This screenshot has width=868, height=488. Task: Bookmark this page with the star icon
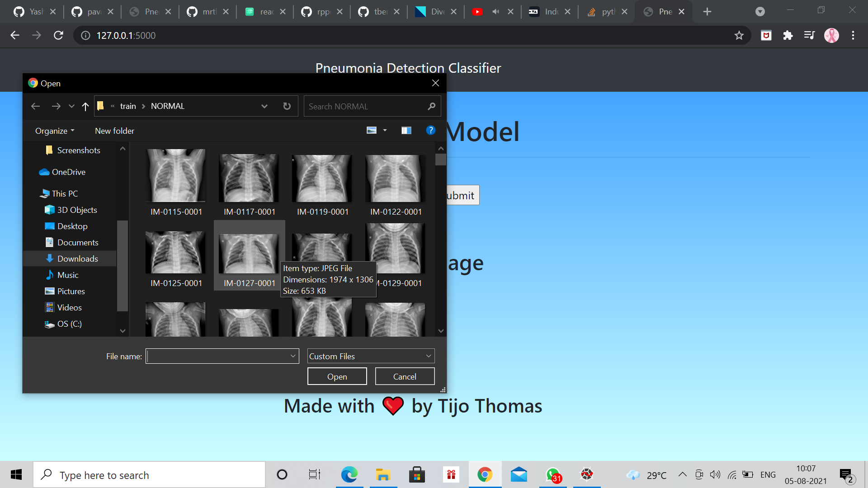coord(739,35)
